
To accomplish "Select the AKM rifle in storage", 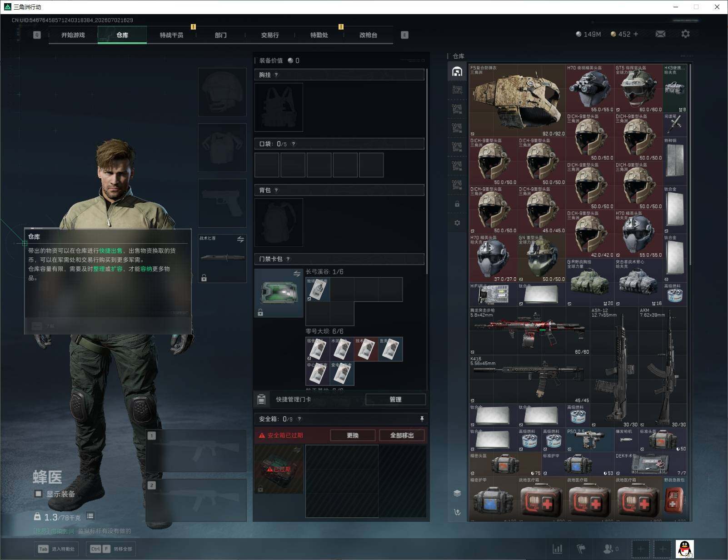I will (x=663, y=367).
